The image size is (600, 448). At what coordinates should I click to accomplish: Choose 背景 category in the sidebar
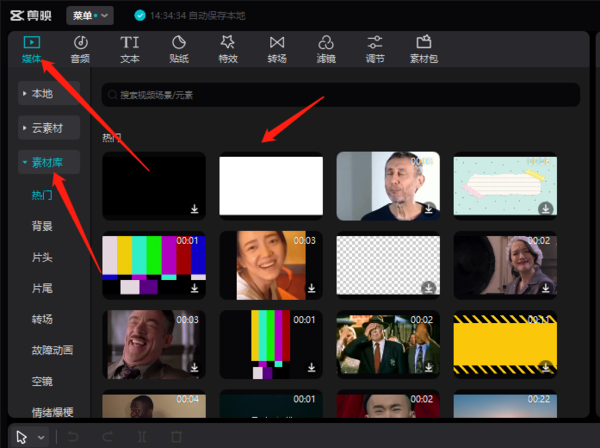[x=42, y=226]
